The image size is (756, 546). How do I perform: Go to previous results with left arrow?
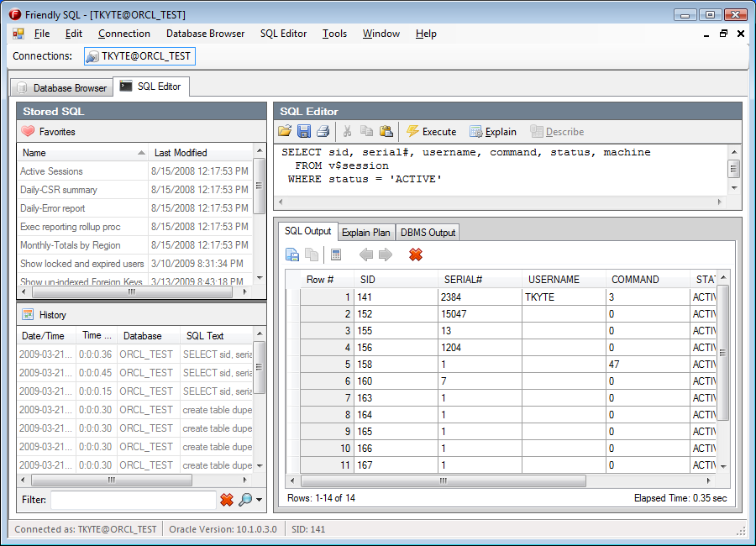[x=366, y=255]
